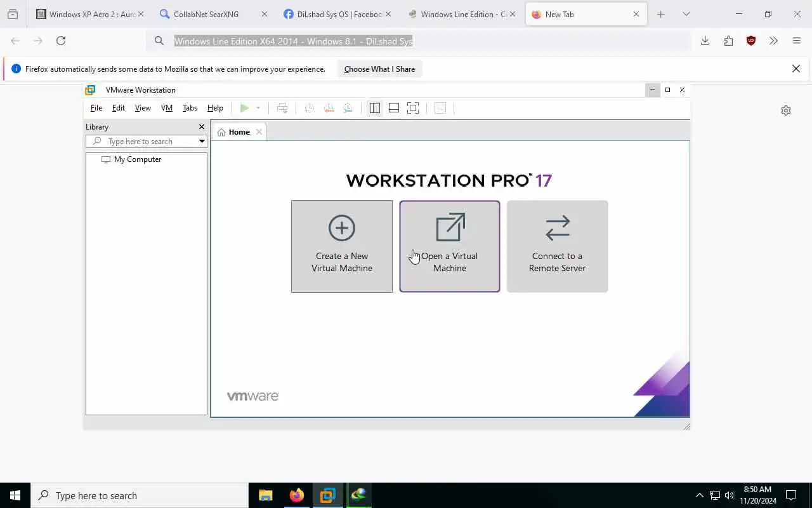This screenshot has height=508, width=812.
Task: Click the VMware Workstation title bar icon
Action: tap(91, 90)
